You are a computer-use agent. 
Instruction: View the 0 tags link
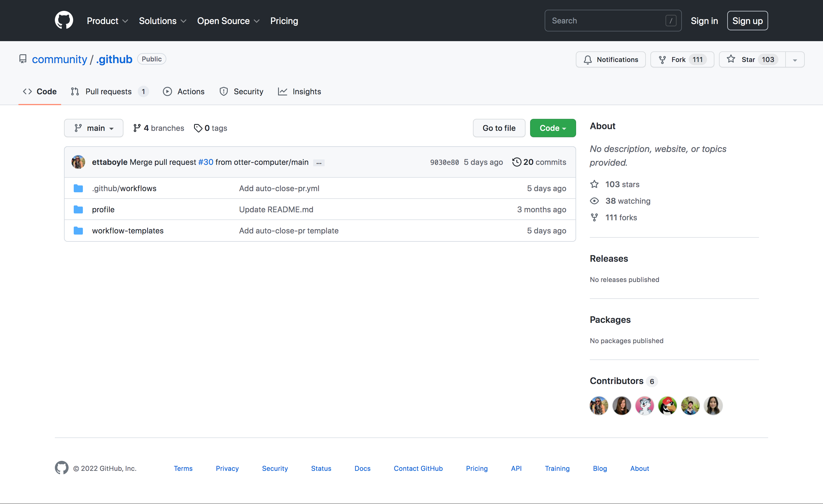pyautogui.click(x=210, y=128)
